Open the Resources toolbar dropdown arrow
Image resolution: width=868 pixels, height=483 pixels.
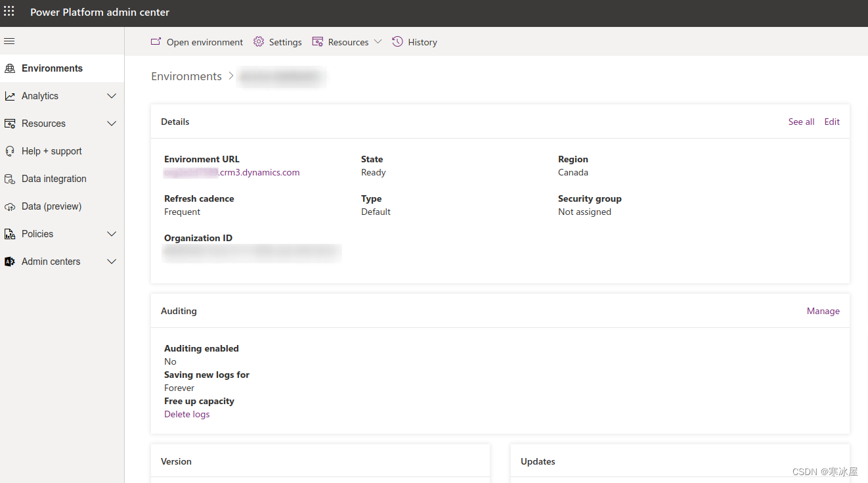pyautogui.click(x=378, y=41)
